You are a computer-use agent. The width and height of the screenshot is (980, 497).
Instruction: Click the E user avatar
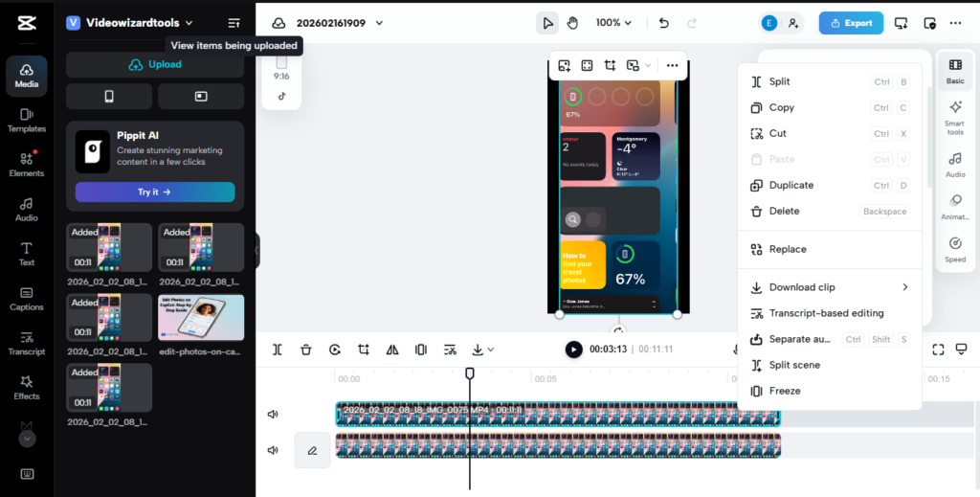[x=769, y=23]
